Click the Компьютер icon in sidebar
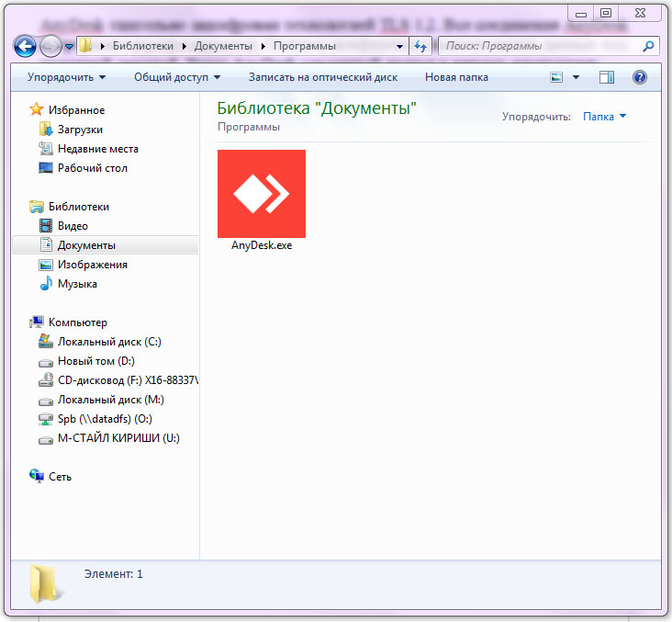This screenshot has width=672, height=622. pos(37,322)
